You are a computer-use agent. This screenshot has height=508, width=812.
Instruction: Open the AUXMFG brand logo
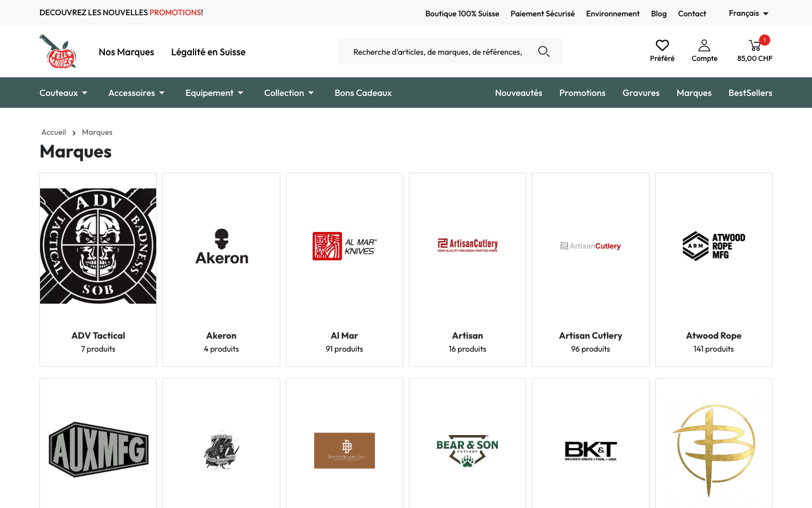[98, 450]
